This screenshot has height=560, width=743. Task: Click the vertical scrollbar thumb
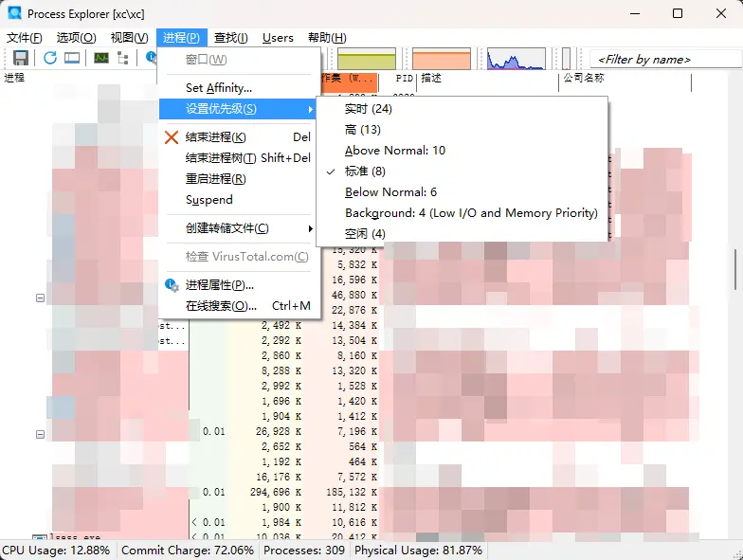click(x=736, y=269)
